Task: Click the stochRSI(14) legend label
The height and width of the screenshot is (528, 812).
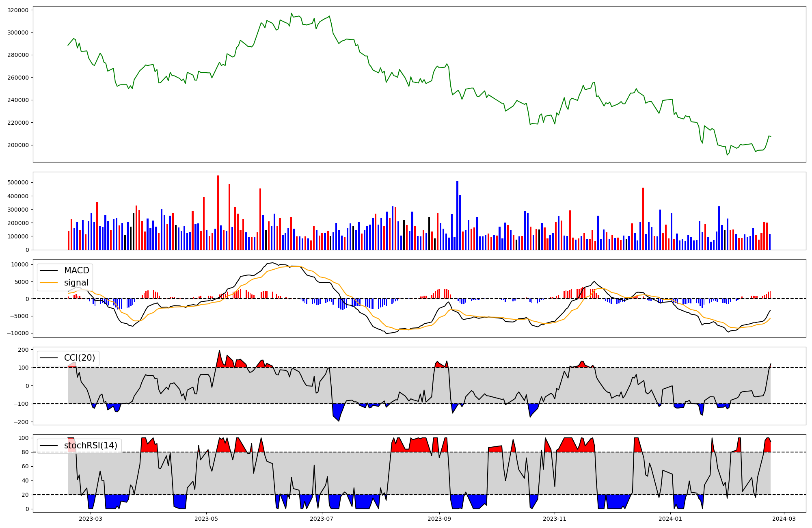Action: (x=91, y=446)
